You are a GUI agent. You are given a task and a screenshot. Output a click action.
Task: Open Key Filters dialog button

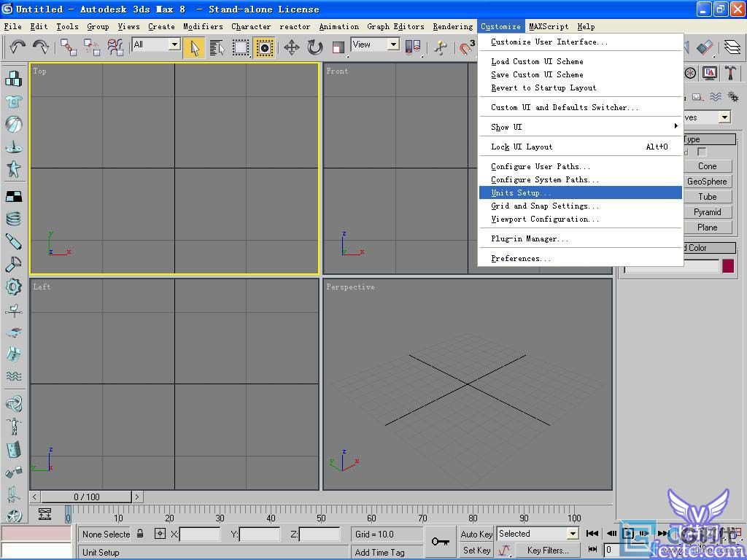click(548, 550)
